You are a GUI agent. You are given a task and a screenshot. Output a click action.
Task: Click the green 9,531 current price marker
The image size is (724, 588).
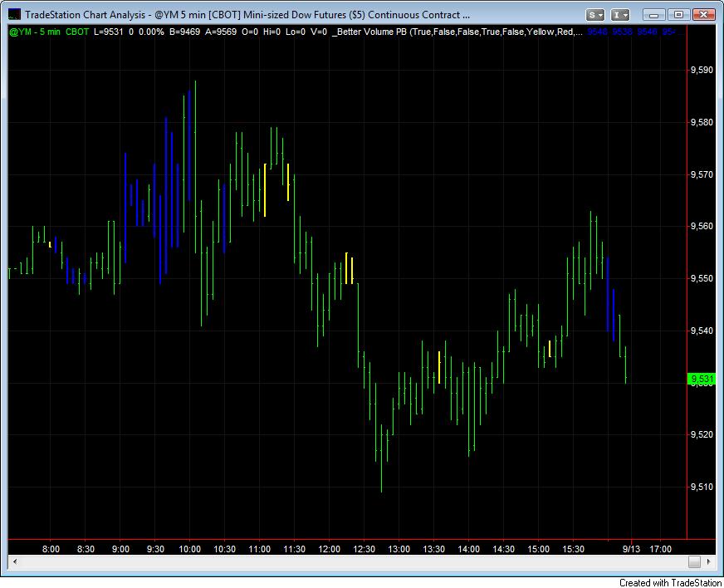[702, 380]
